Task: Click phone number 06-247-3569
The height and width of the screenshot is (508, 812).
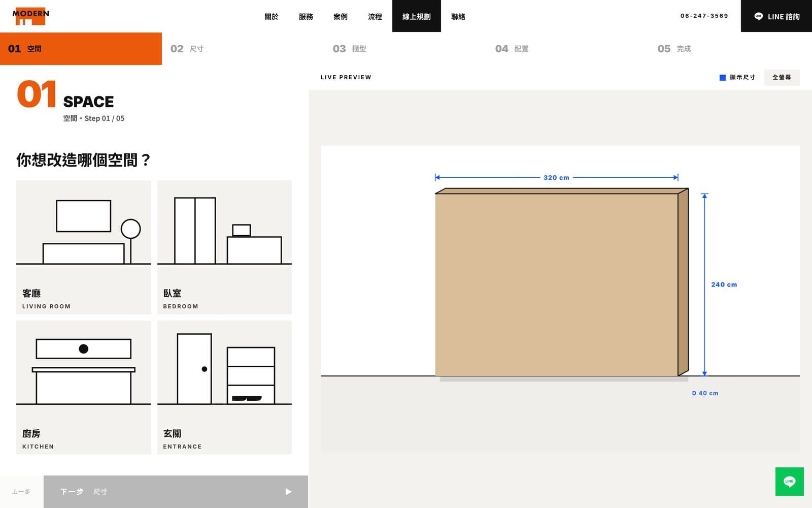Action: pos(704,16)
